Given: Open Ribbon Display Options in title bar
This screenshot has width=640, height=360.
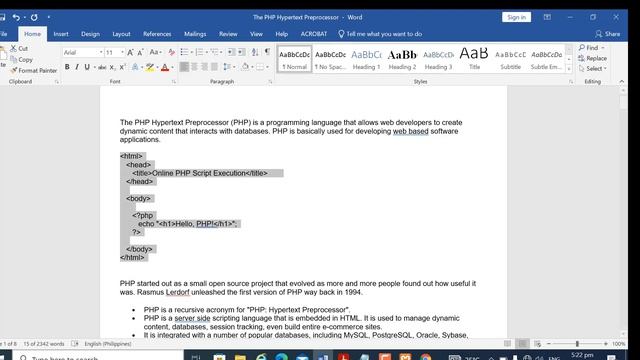Looking at the screenshot, I should (547, 17).
